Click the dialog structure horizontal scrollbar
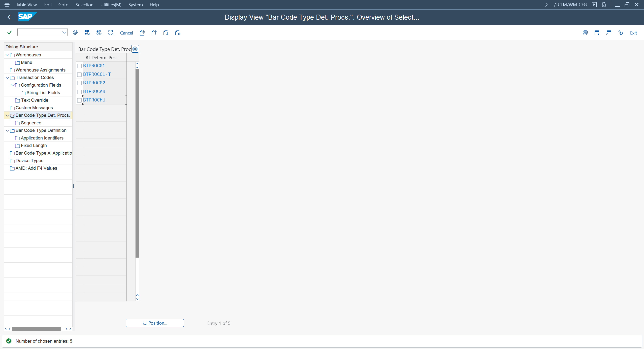The width and height of the screenshot is (644, 349). [36, 329]
